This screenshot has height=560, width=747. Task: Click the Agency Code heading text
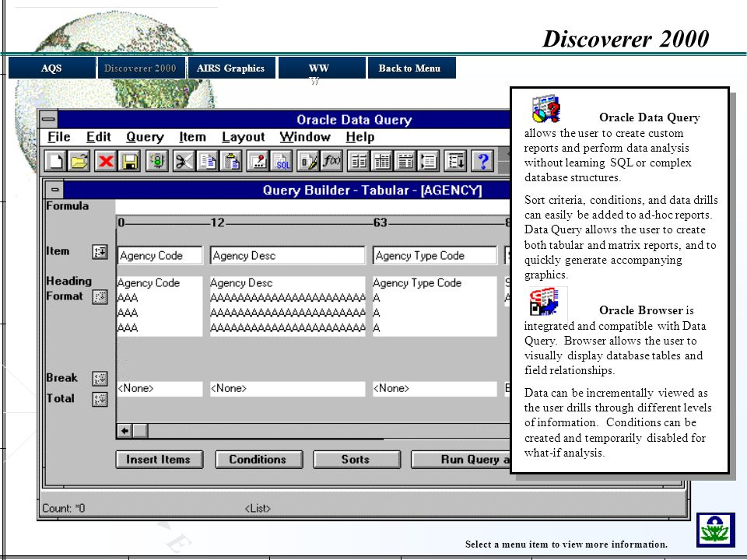click(x=149, y=283)
